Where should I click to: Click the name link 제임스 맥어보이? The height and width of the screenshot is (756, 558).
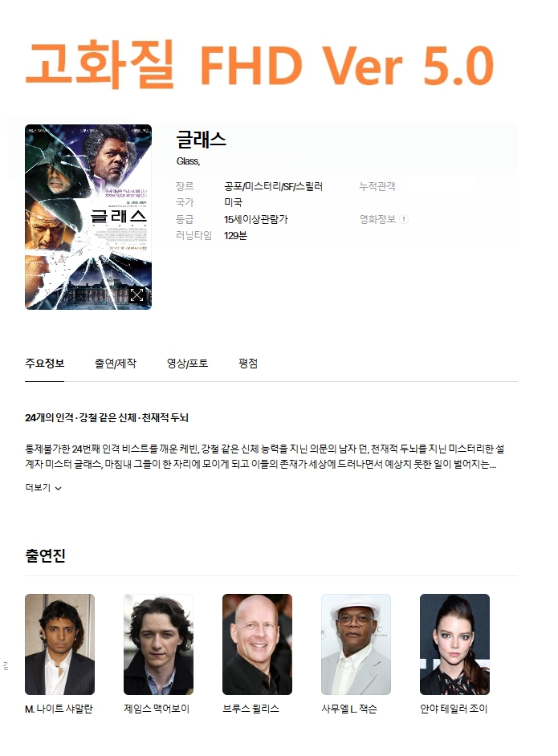(157, 709)
